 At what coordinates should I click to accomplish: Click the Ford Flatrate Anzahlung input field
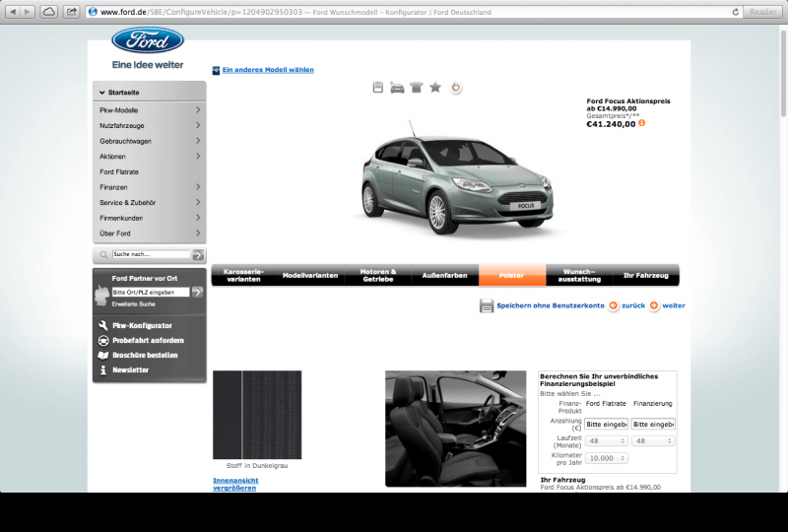tap(606, 424)
